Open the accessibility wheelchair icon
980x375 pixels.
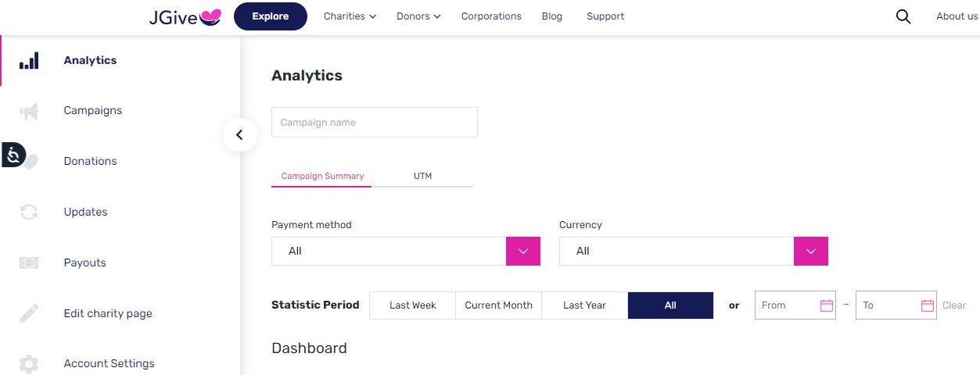tap(13, 155)
